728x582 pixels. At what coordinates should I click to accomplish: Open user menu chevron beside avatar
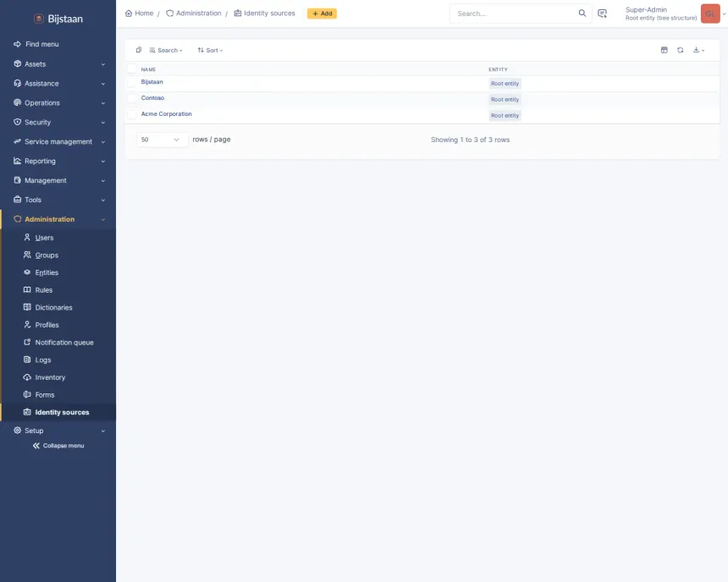tap(724, 14)
